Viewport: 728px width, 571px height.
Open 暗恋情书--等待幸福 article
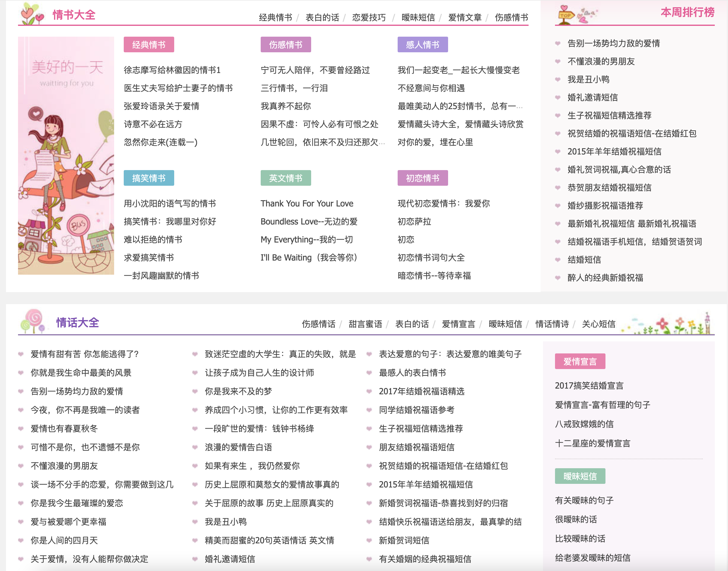[x=434, y=276]
